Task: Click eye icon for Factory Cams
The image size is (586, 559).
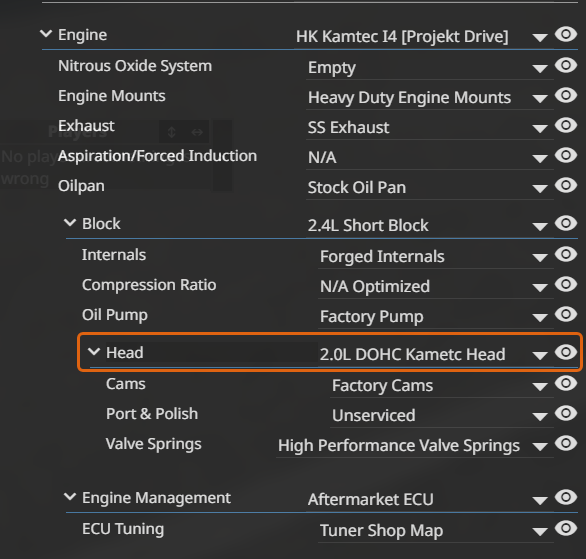Action: coord(566,383)
